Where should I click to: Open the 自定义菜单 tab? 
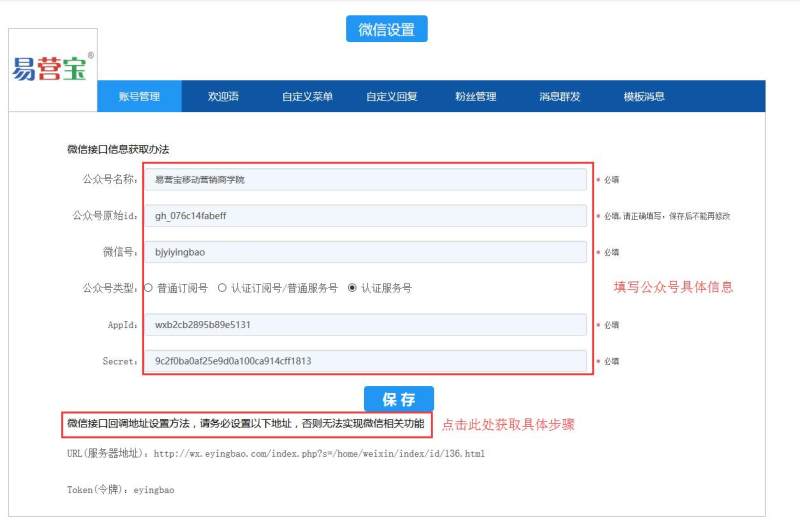[x=307, y=97]
